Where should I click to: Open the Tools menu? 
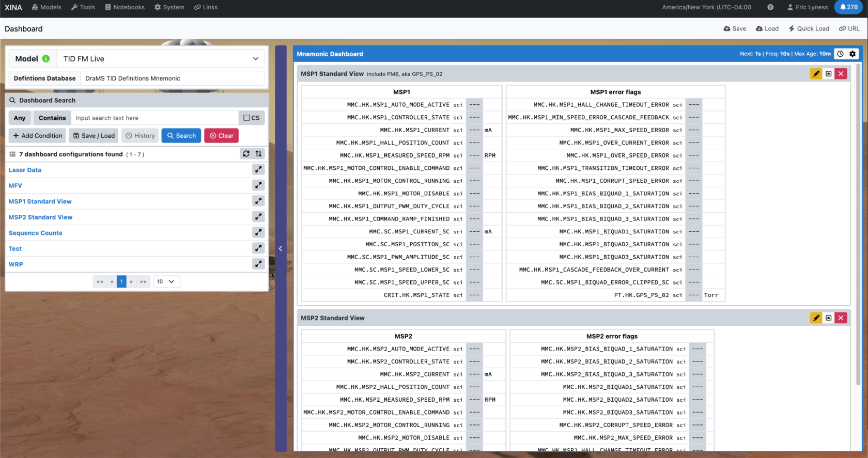tap(83, 7)
